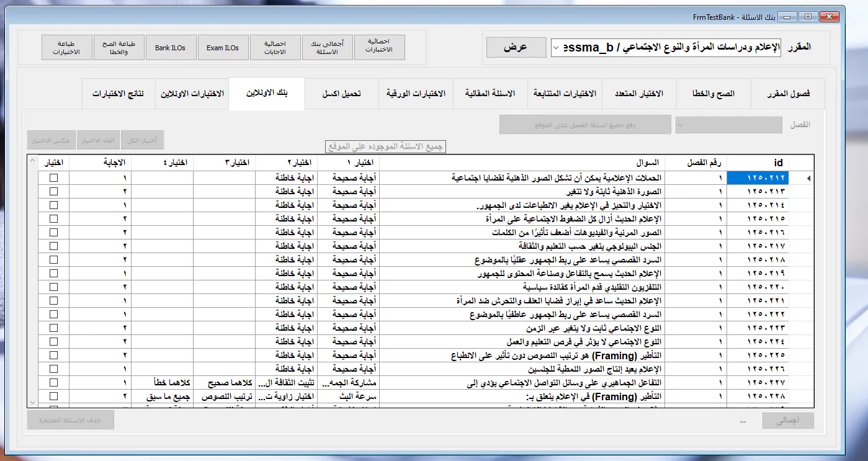Select question النوع الاجتماعي ثابت ولا يتغير عبر الزمن
Viewport: 868px width, 461px height.
[522, 328]
